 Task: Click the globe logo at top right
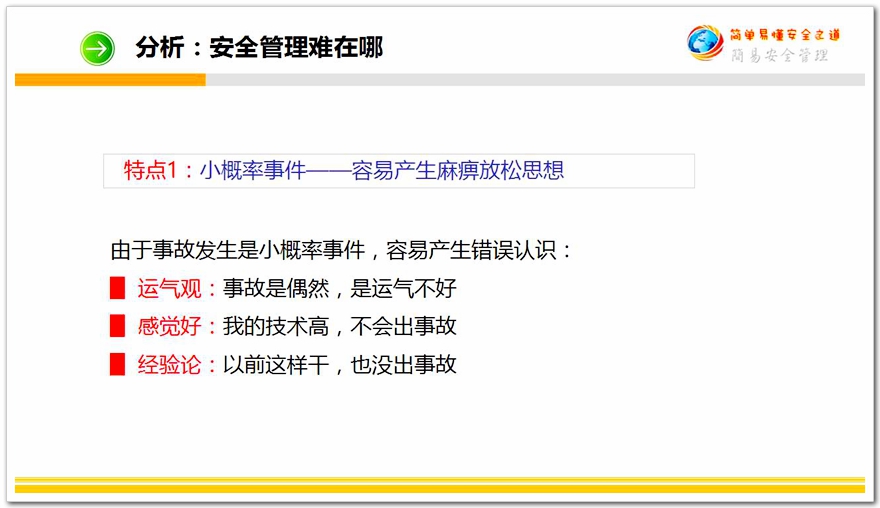coord(705,43)
